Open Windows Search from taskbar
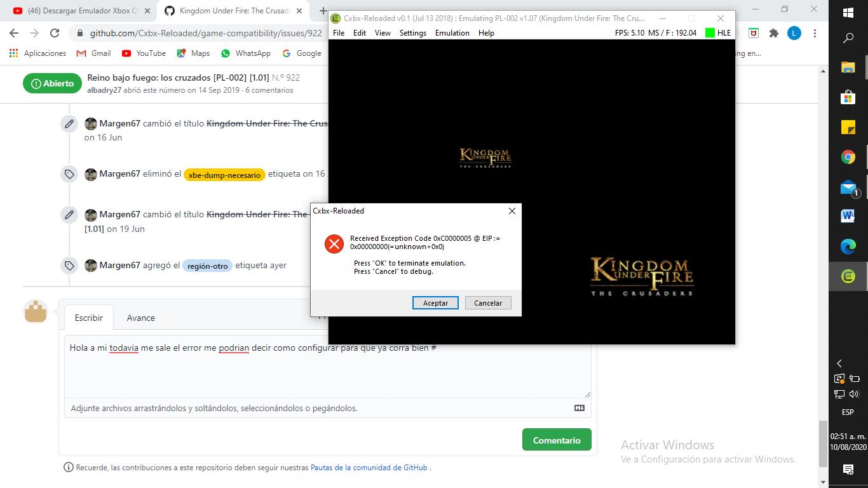Viewport: 868px width, 488px height. click(x=848, y=38)
